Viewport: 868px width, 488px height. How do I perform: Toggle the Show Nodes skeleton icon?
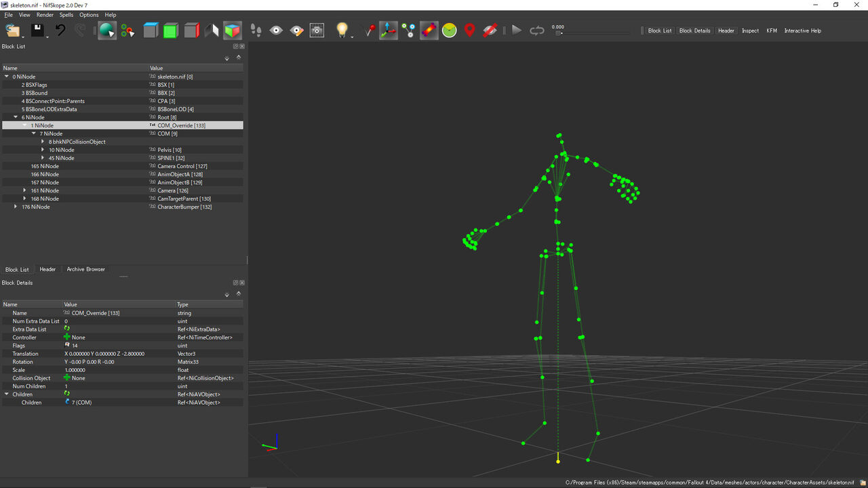coord(408,30)
